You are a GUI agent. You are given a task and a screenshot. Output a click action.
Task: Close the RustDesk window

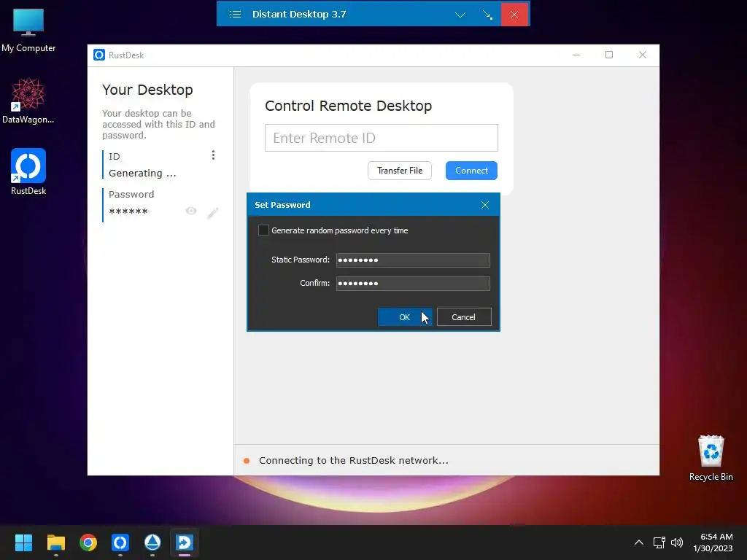[x=642, y=55]
